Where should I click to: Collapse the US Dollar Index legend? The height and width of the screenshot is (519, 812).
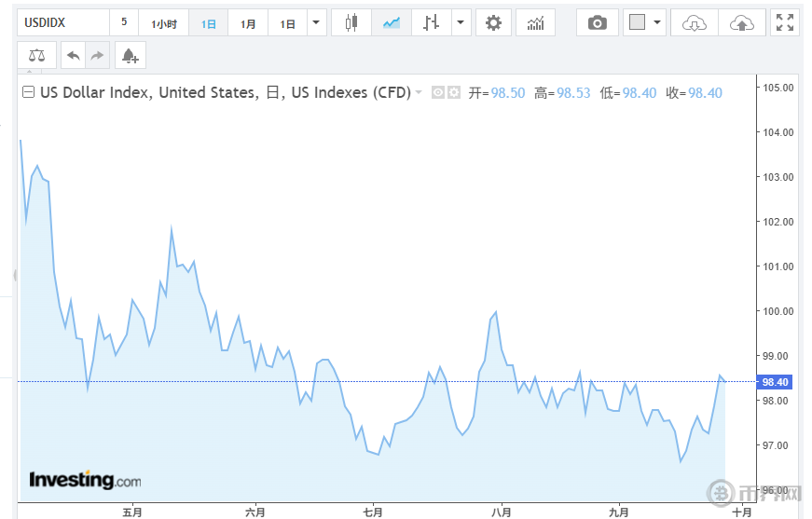tap(28, 92)
